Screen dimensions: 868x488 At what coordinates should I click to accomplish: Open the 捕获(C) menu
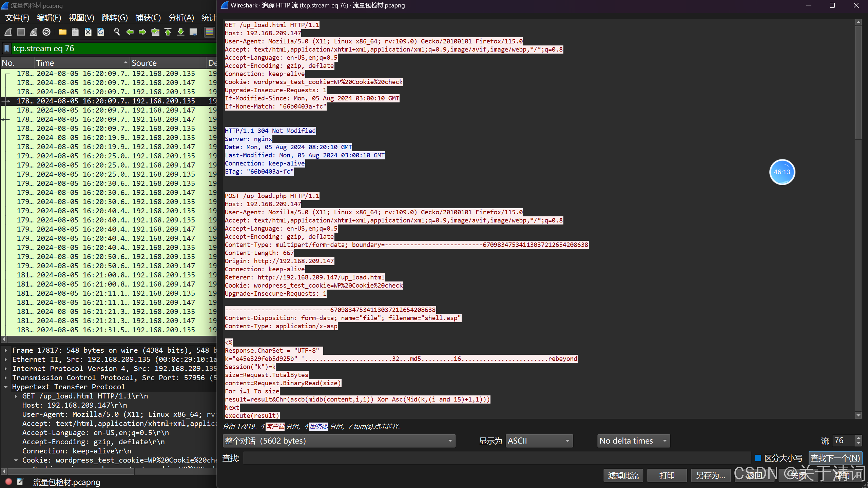tap(148, 18)
